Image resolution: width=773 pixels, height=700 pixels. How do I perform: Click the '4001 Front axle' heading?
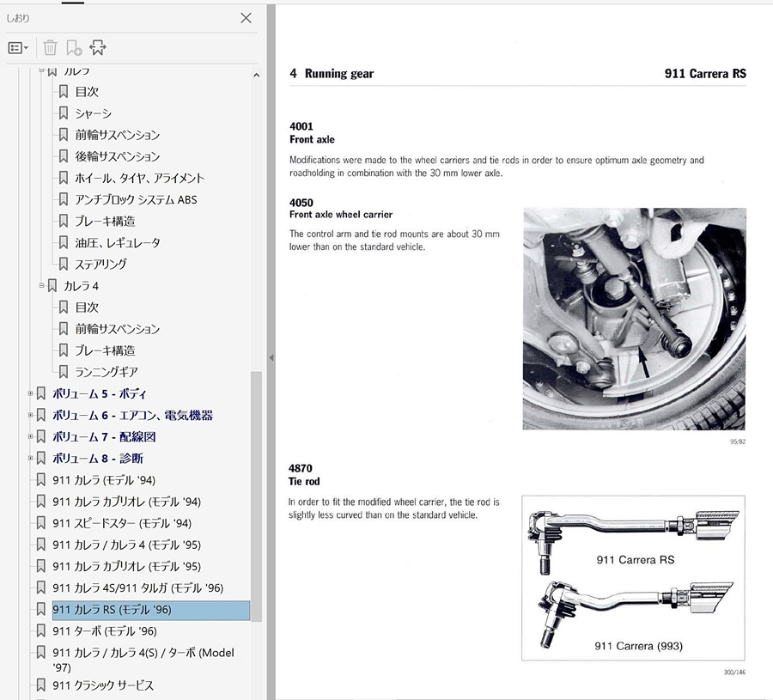(312, 132)
